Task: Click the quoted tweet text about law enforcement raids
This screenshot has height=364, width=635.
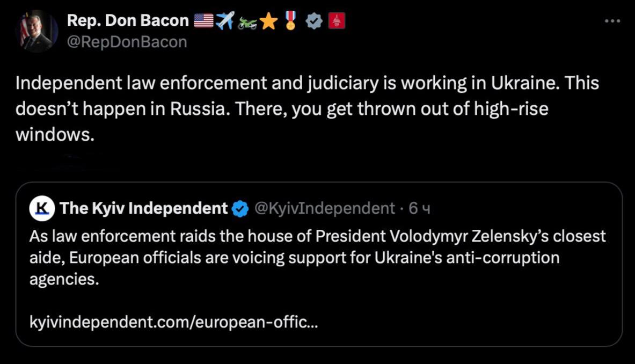Action: tap(317, 258)
